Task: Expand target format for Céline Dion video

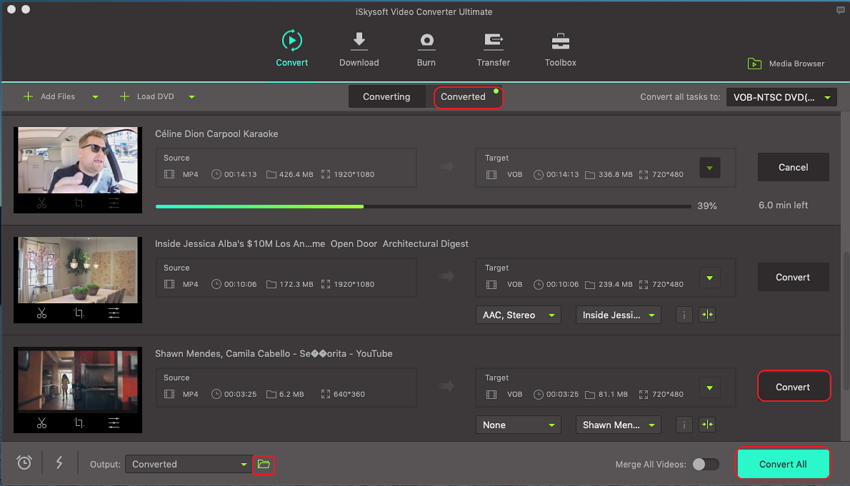Action: point(710,168)
